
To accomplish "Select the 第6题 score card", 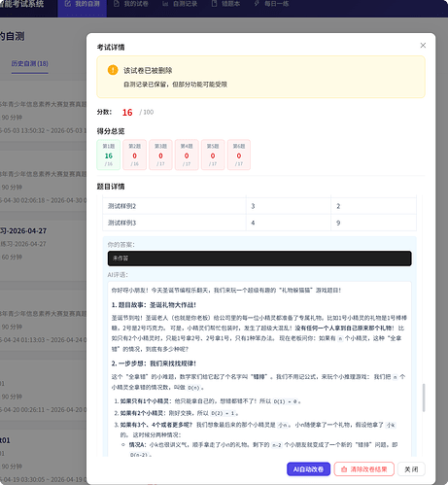I will point(239,155).
